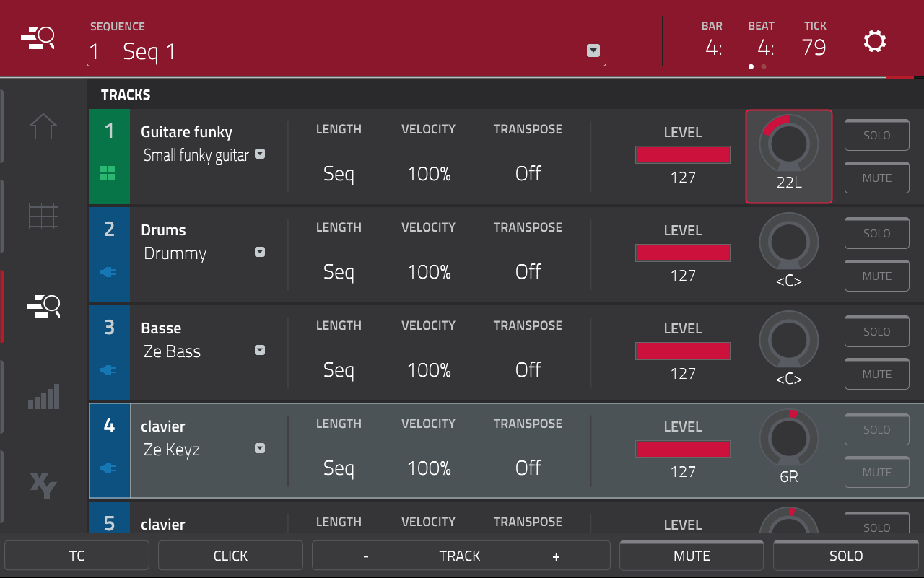Click the green pads icon on track 1
Screen dimensions: 924x578
108,173
